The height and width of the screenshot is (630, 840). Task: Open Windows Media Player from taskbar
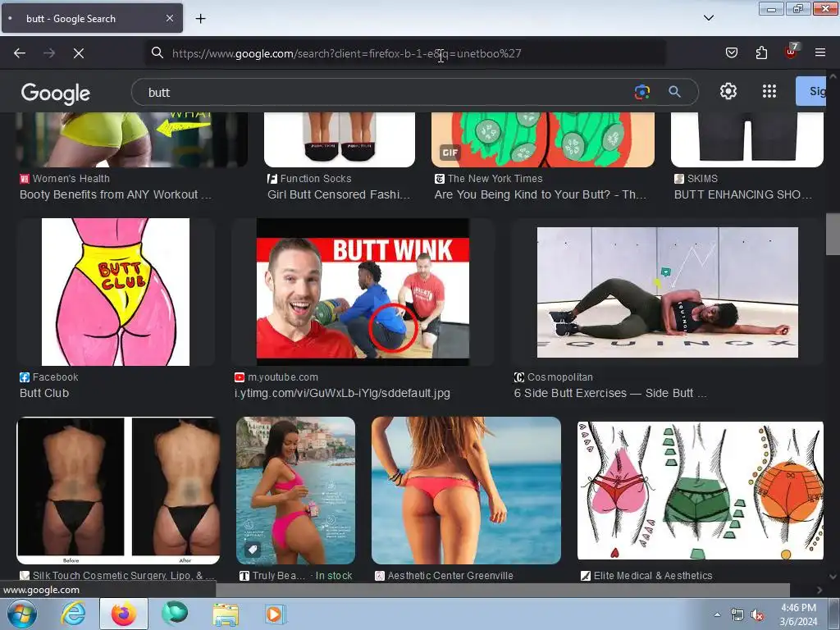[276, 614]
